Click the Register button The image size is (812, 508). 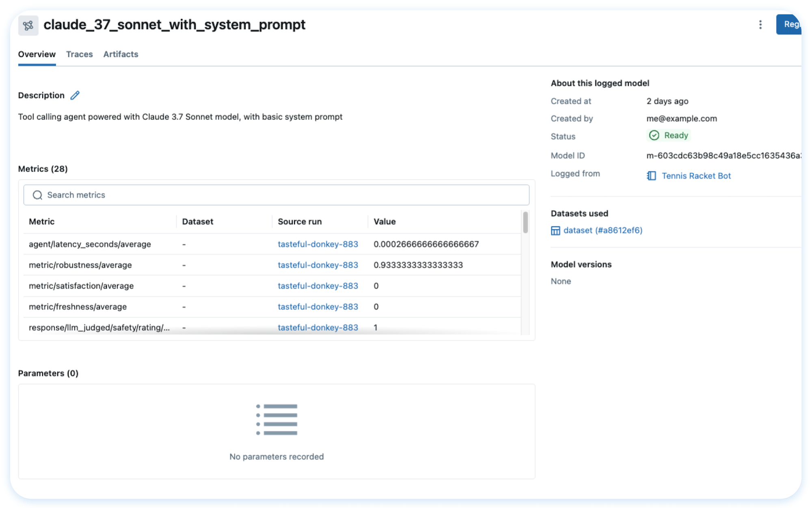click(x=794, y=24)
